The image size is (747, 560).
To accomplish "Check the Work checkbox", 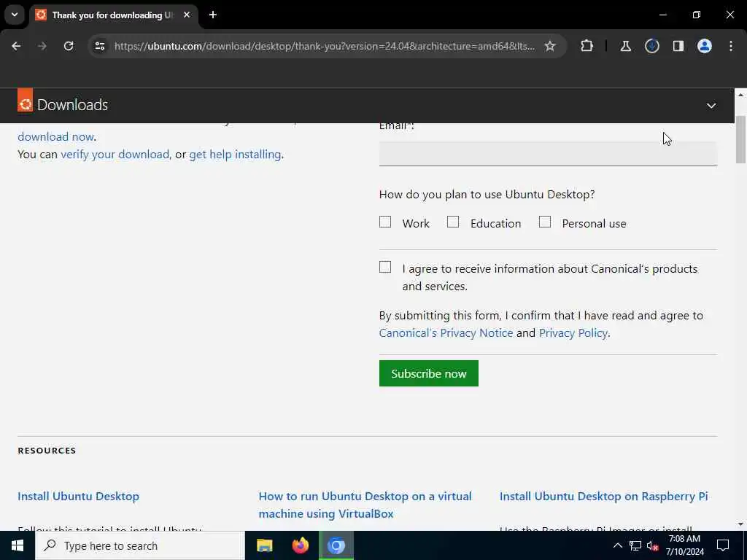I will point(385,222).
